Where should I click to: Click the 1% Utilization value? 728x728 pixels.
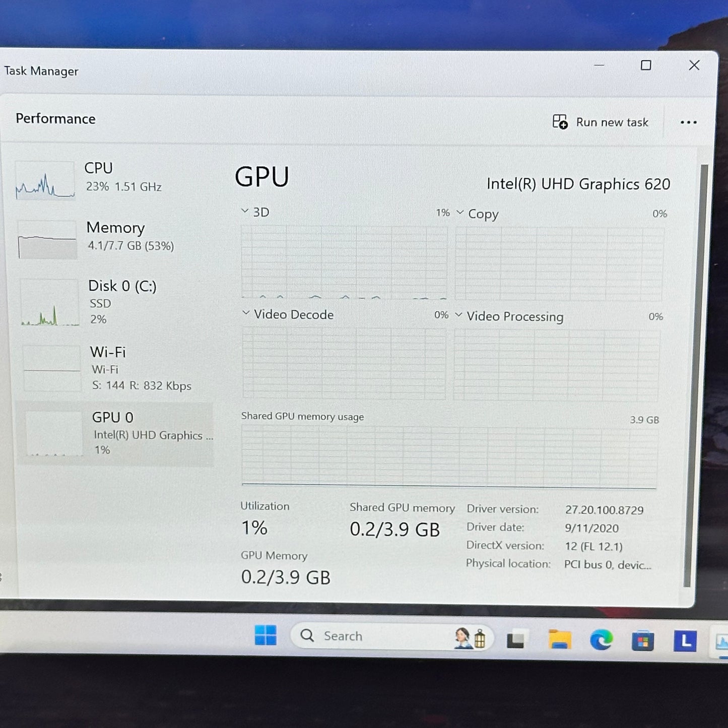(254, 528)
